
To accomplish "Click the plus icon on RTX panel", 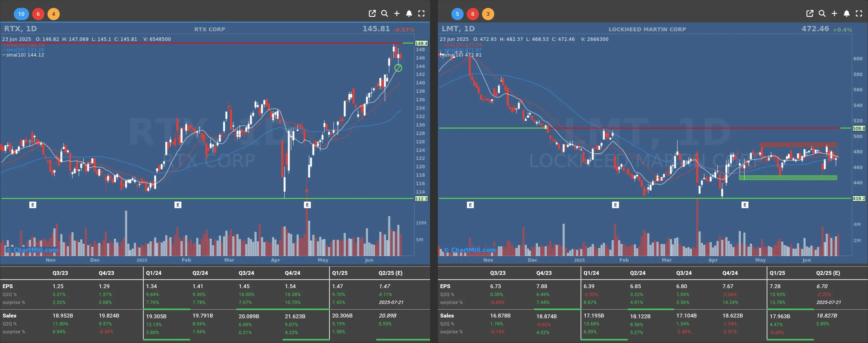I will click(x=397, y=14).
